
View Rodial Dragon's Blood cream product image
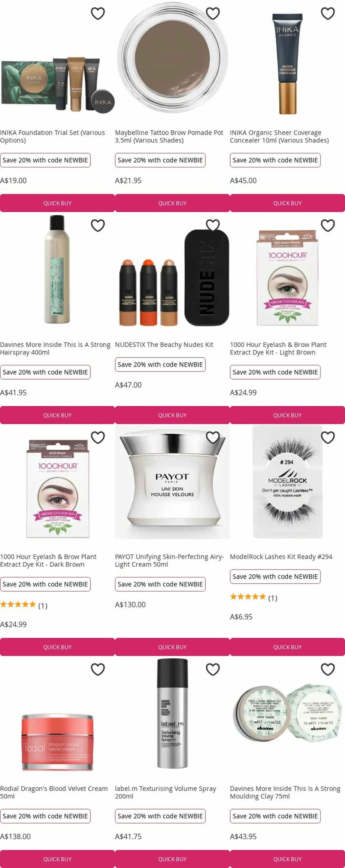pos(57,742)
